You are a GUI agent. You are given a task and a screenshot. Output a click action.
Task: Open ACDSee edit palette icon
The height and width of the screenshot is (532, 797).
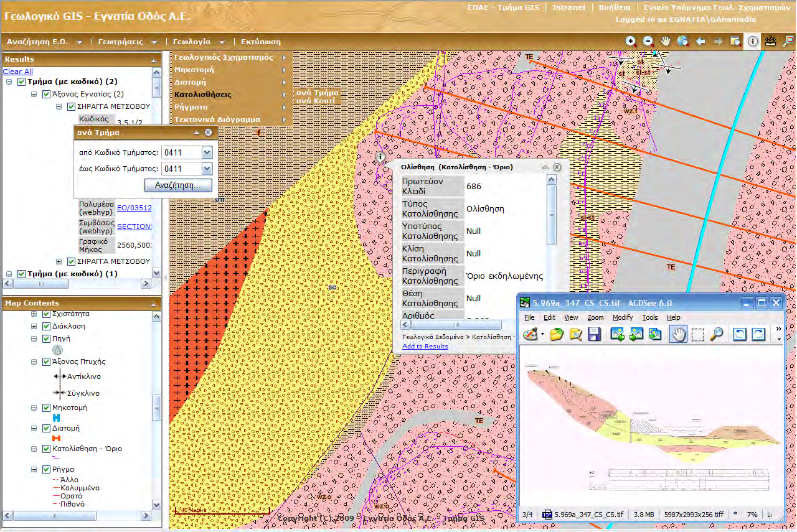(531, 334)
